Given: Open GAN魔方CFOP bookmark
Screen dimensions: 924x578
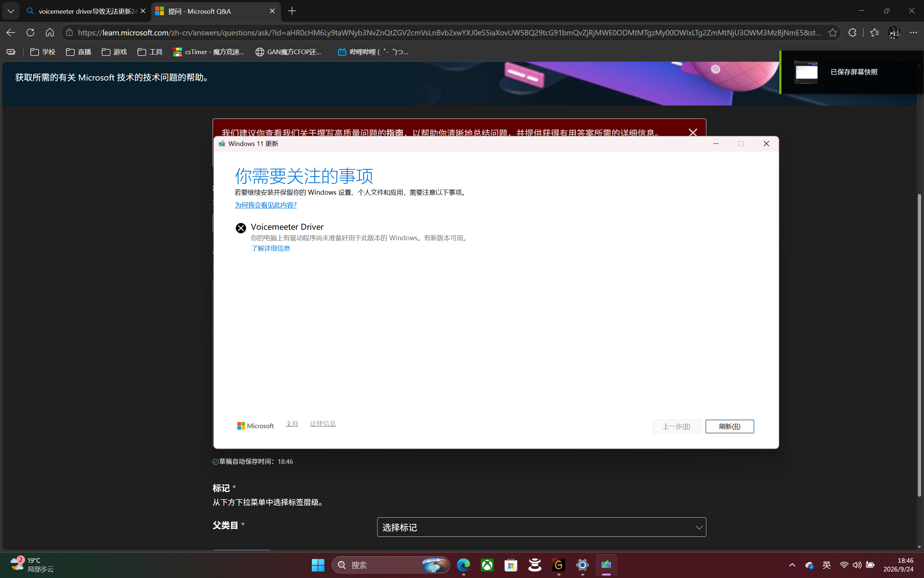Looking at the screenshot, I should (x=289, y=52).
